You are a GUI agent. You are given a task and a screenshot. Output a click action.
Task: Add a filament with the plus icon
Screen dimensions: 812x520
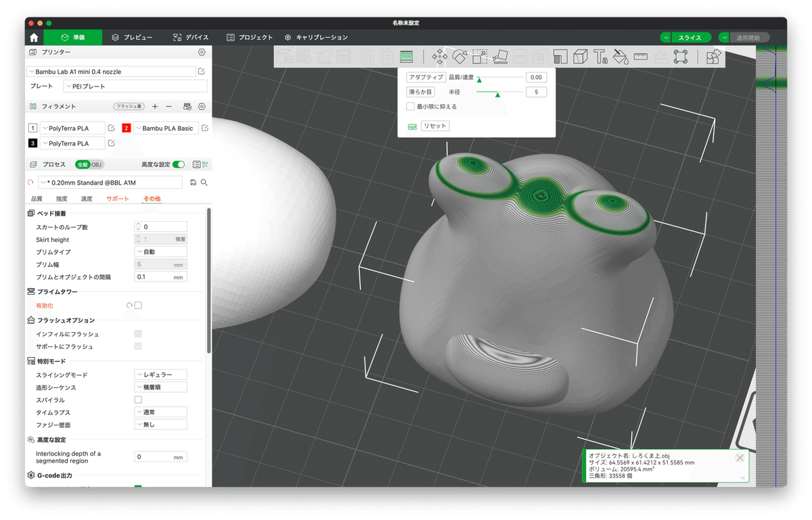[x=155, y=106]
